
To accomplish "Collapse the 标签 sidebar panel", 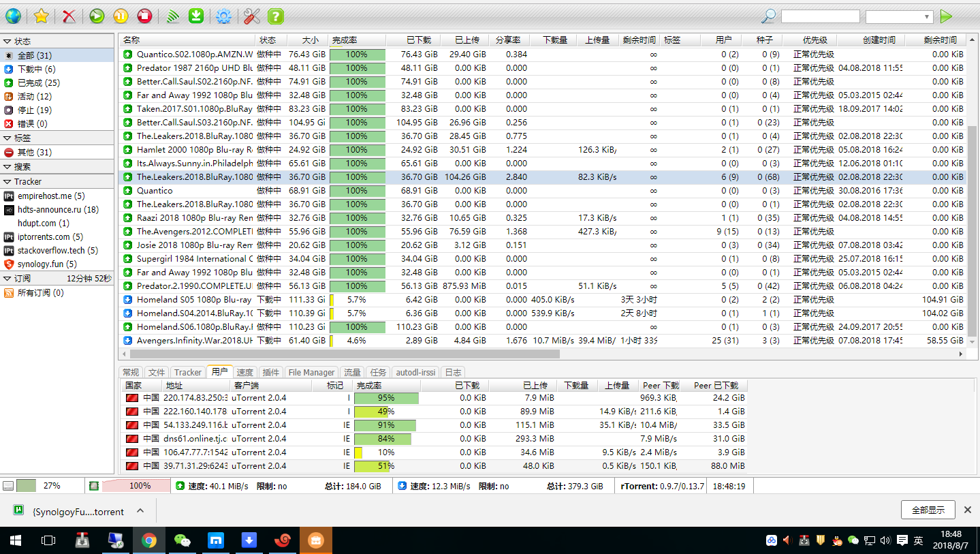I will coord(57,138).
